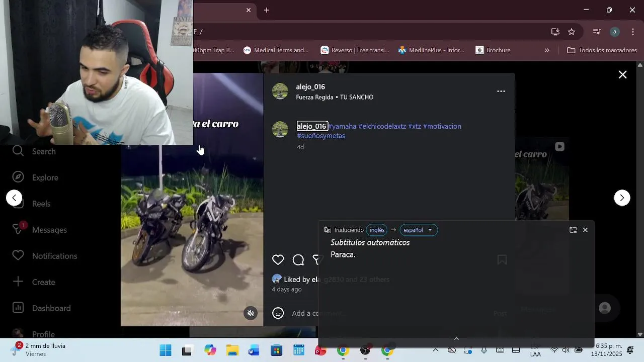The height and width of the screenshot is (362, 644).
Task: Open the Trap beat bookmark
Action: [x=214, y=50]
